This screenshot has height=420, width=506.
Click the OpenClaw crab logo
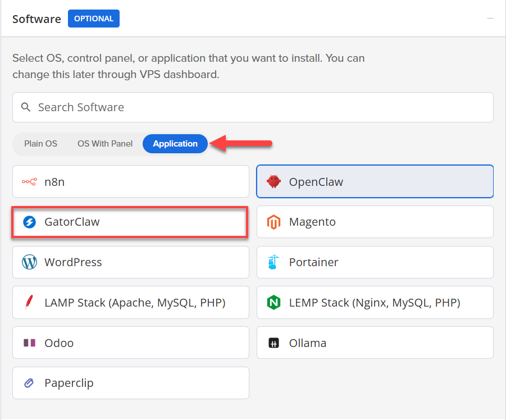pyautogui.click(x=273, y=181)
